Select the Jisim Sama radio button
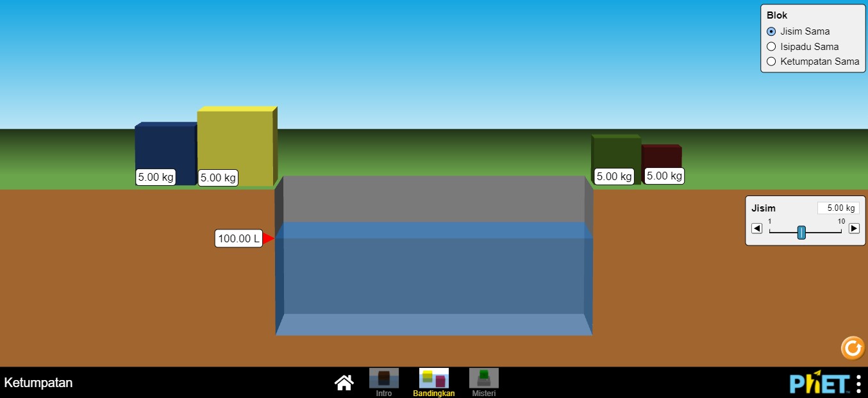Screen dimensions: 868x398 pyautogui.click(x=771, y=31)
